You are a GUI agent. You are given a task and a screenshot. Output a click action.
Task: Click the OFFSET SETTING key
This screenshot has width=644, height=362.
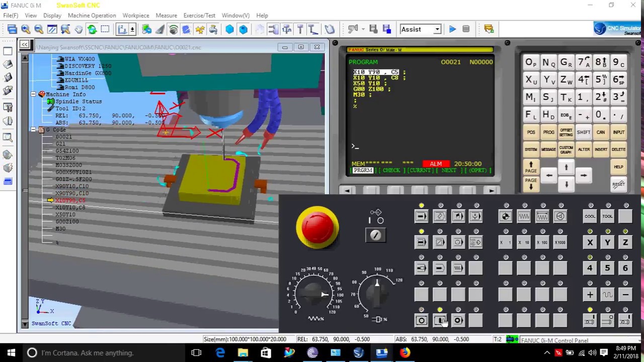click(566, 132)
